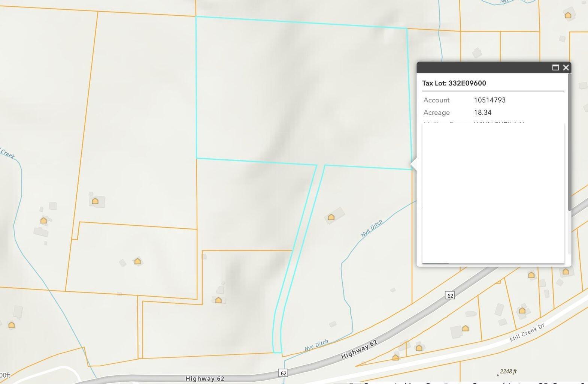Click the Tax Lot 332E09600 popup title

tap(454, 83)
